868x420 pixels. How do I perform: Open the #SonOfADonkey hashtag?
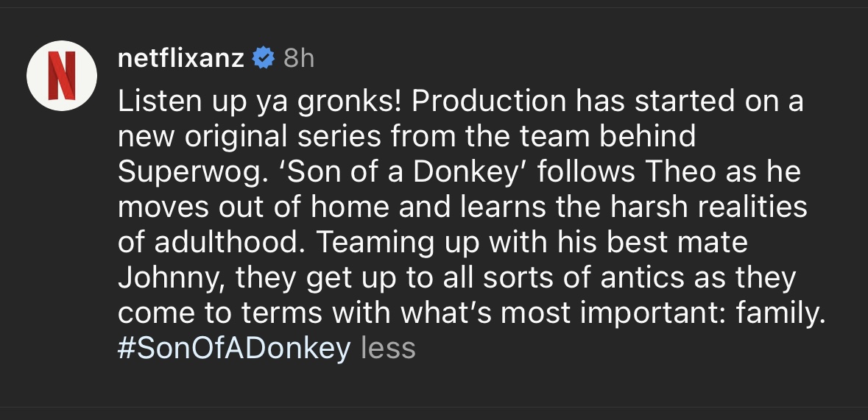coord(233,348)
